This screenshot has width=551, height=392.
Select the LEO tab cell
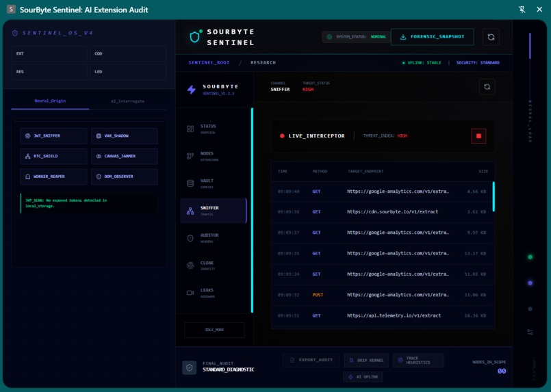(128, 72)
